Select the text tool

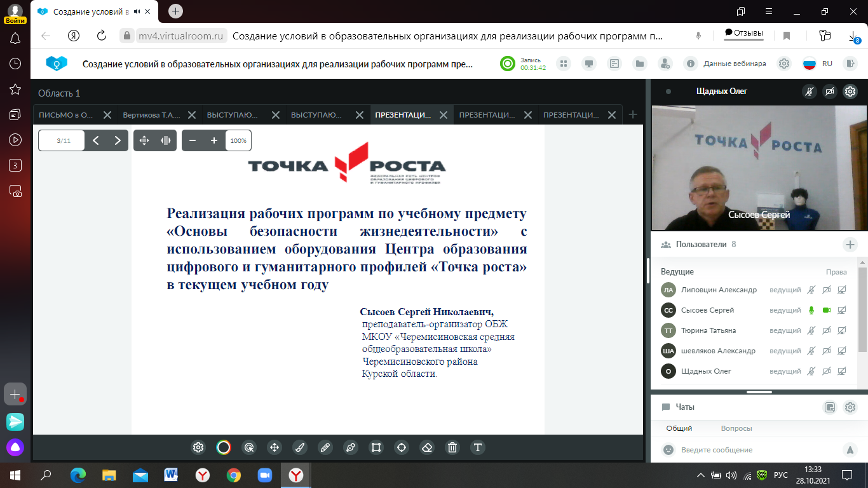pyautogui.click(x=478, y=447)
